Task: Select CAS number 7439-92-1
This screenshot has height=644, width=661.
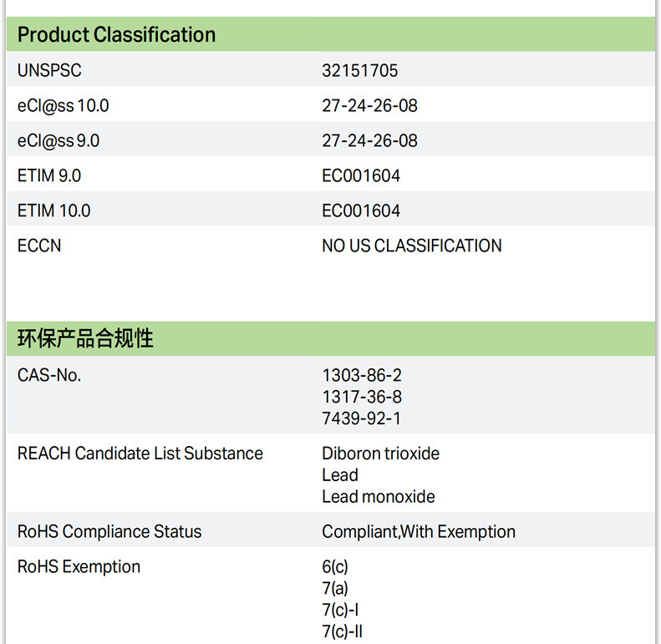Action: [362, 418]
